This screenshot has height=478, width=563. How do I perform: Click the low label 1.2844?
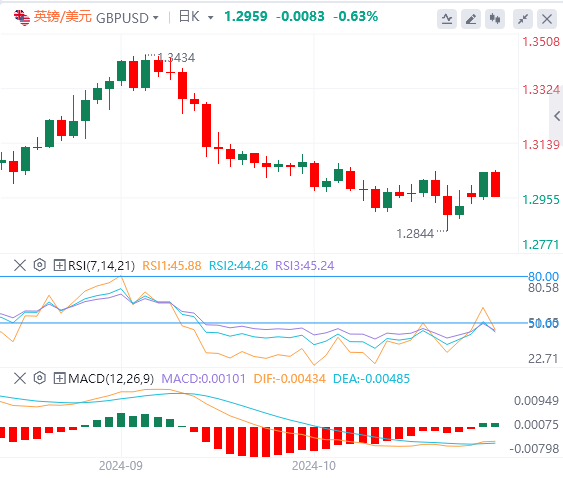click(x=415, y=234)
